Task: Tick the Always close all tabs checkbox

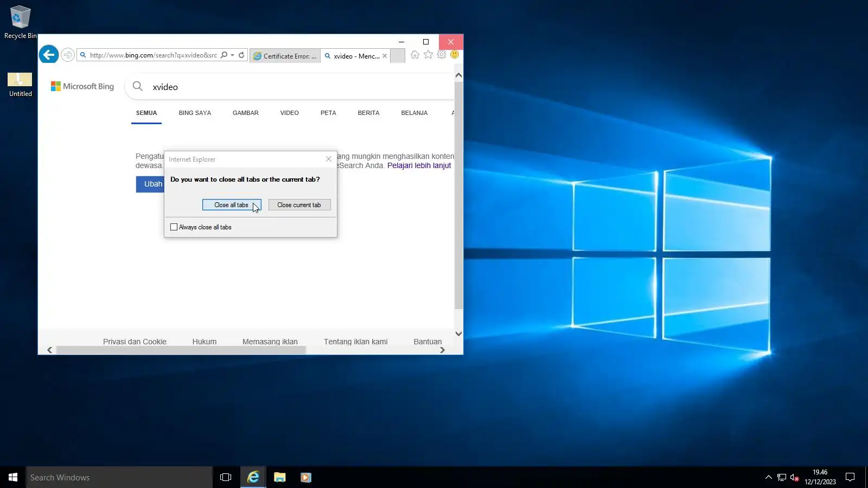Action: (x=174, y=227)
